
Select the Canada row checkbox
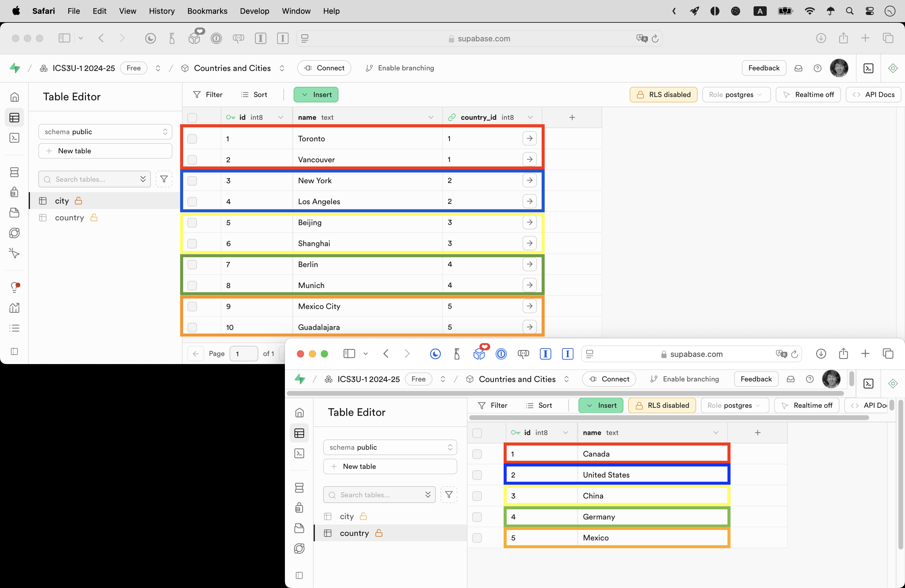477,454
